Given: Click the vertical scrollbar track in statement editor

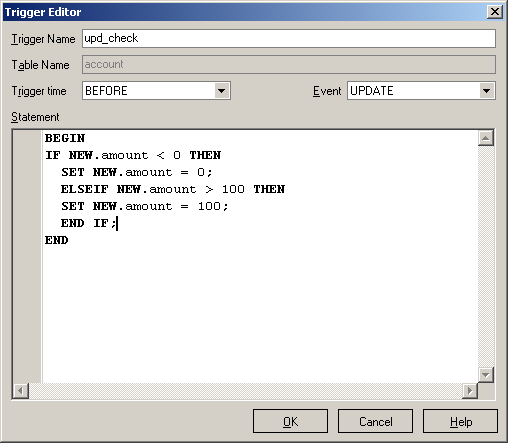Looking at the screenshot, I should (x=485, y=257).
